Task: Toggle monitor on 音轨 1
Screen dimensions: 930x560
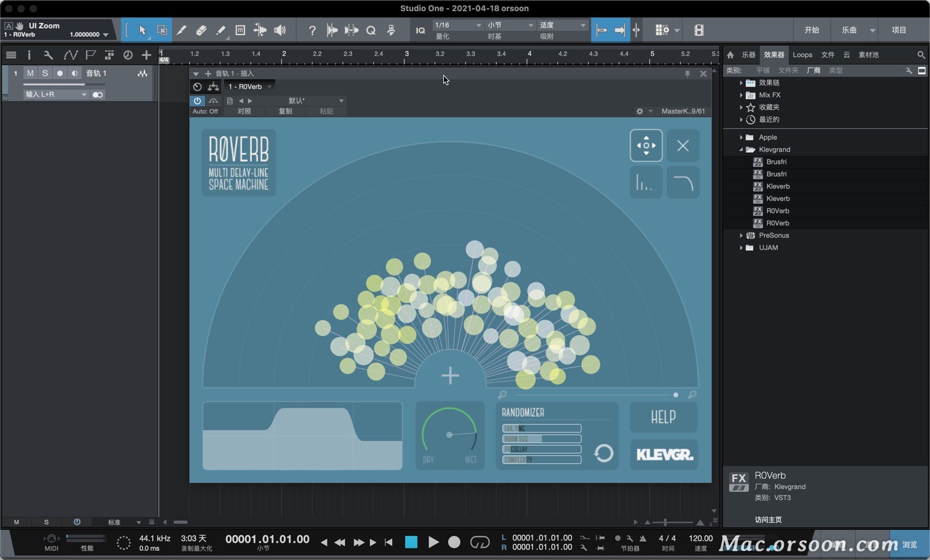Action: point(74,73)
